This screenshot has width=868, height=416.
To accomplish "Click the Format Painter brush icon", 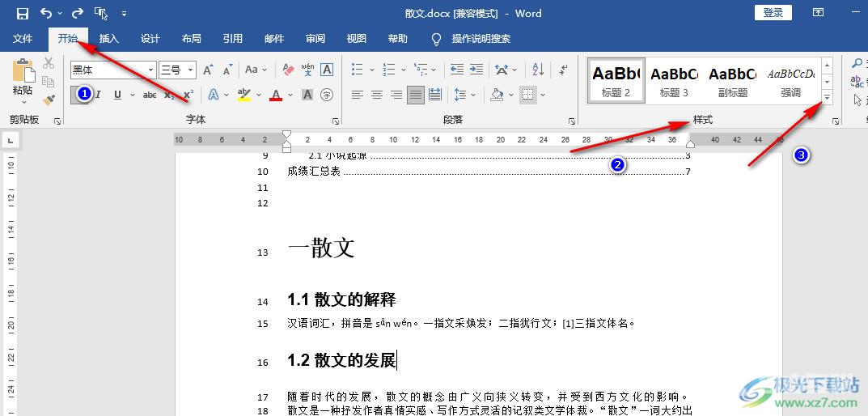I will pos(49,100).
